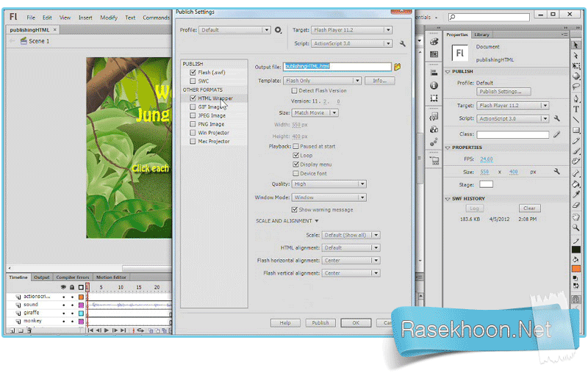This screenshot has height=373, width=588.
Task: Click the Publish button in dialog
Action: (x=320, y=323)
